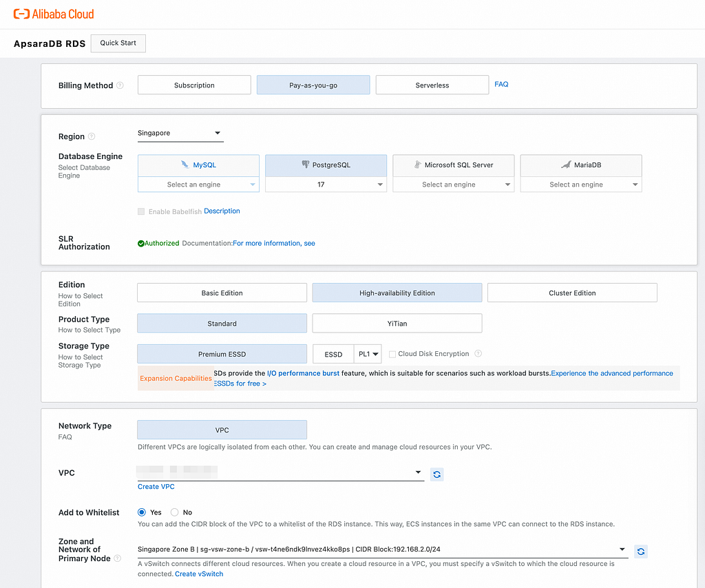The image size is (705, 588).
Task: Click FAQ under Network Type
Action: tap(65, 437)
